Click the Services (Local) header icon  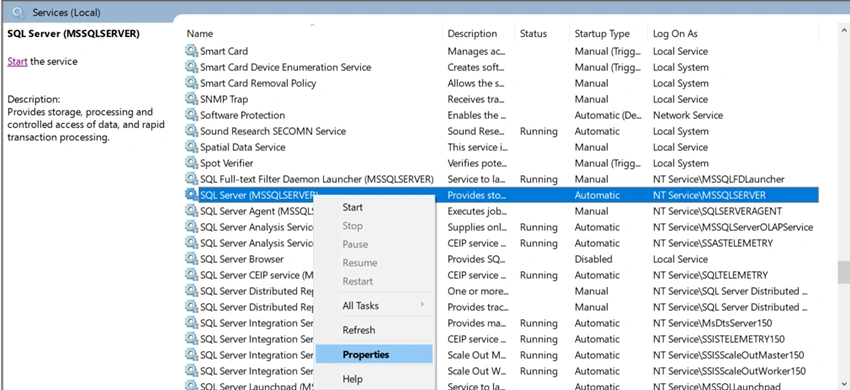(18, 11)
